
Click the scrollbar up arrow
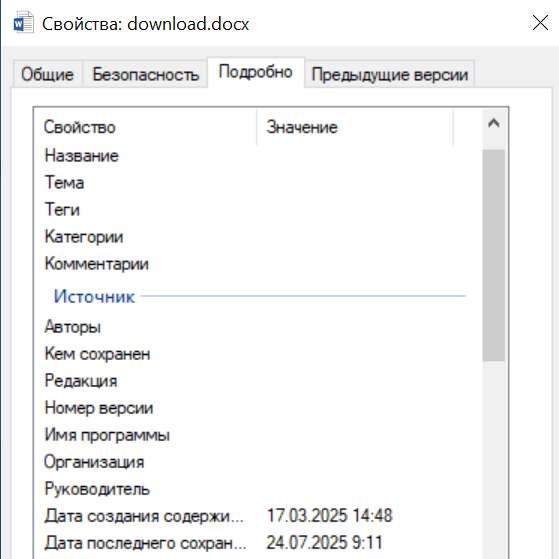(x=494, y=123)
